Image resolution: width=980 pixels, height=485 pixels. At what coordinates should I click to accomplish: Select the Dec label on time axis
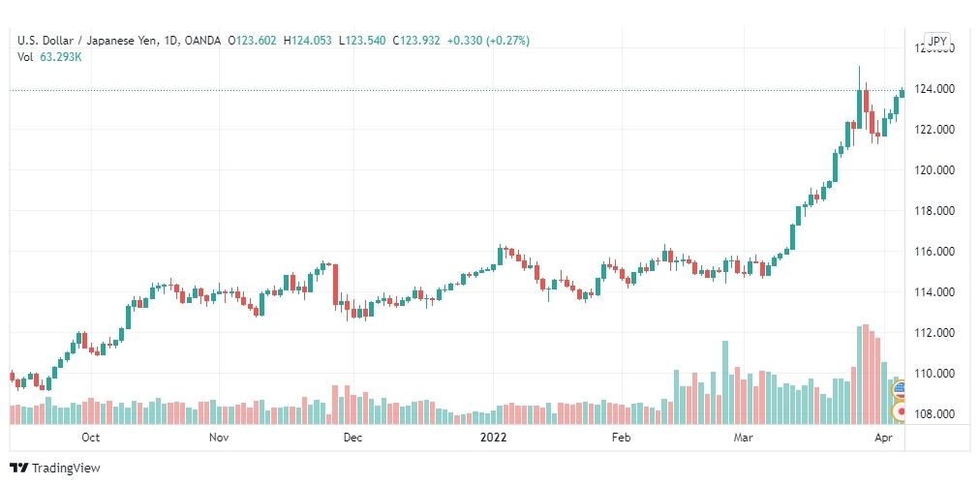(x=352, y=437)
